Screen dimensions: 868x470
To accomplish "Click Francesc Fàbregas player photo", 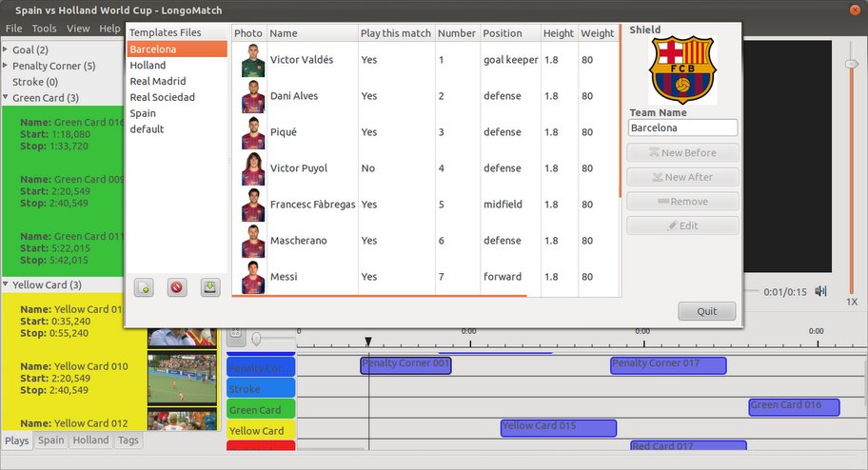I will pos(253,205).
